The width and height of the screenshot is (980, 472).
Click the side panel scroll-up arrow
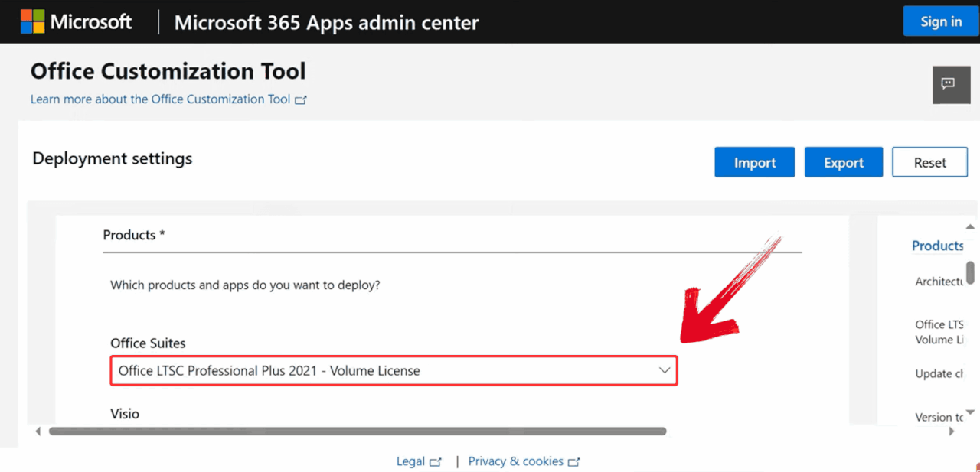coord(970,226)
